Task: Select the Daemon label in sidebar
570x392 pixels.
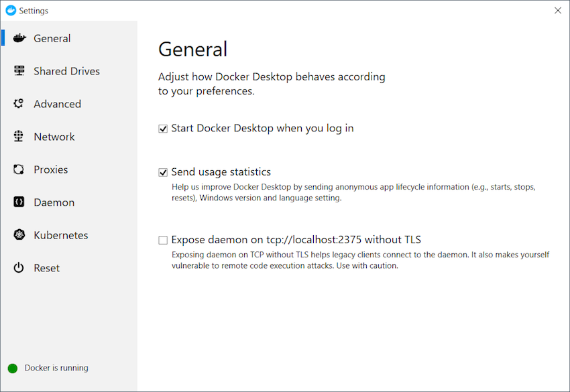Action: click(x=54, y=202)
